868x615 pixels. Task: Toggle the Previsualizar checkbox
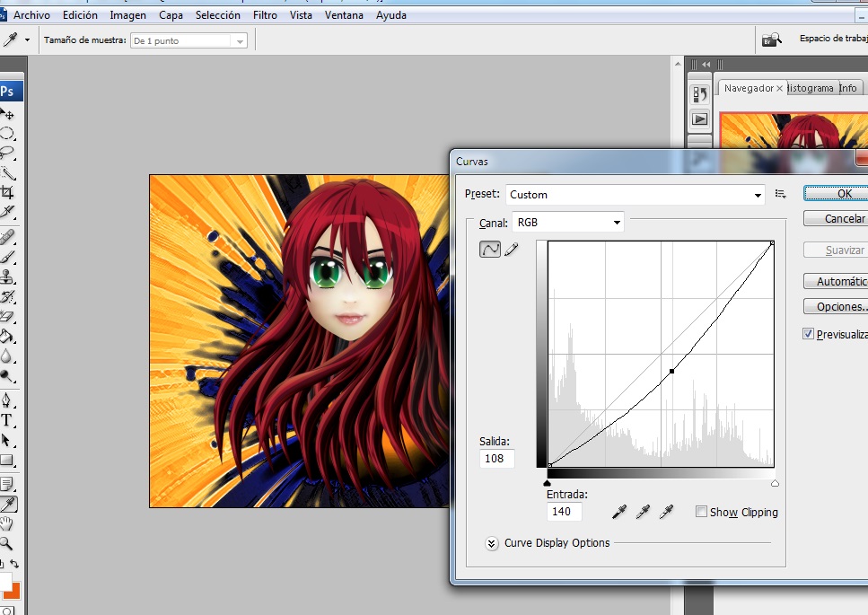coord(809,334)
